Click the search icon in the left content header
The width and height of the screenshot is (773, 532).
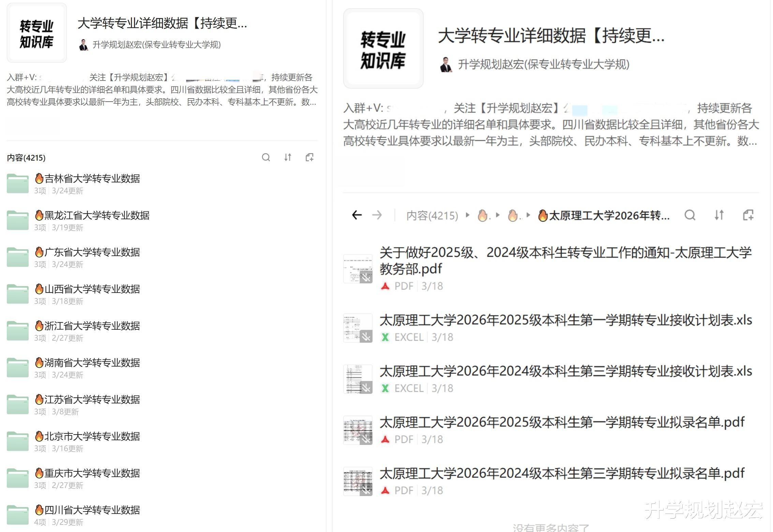266,157
